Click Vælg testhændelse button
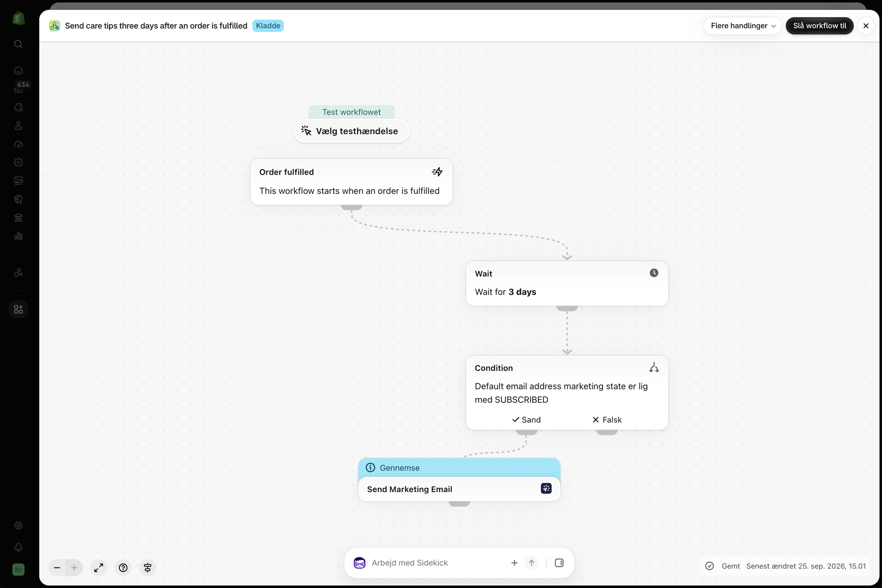 point(351,131)
